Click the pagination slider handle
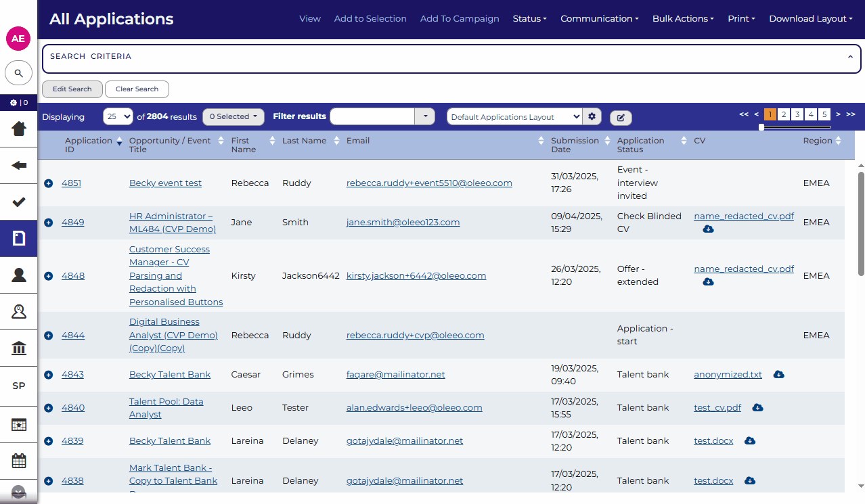The width and height of the screenshot is (865, 504). coord(761,127)
